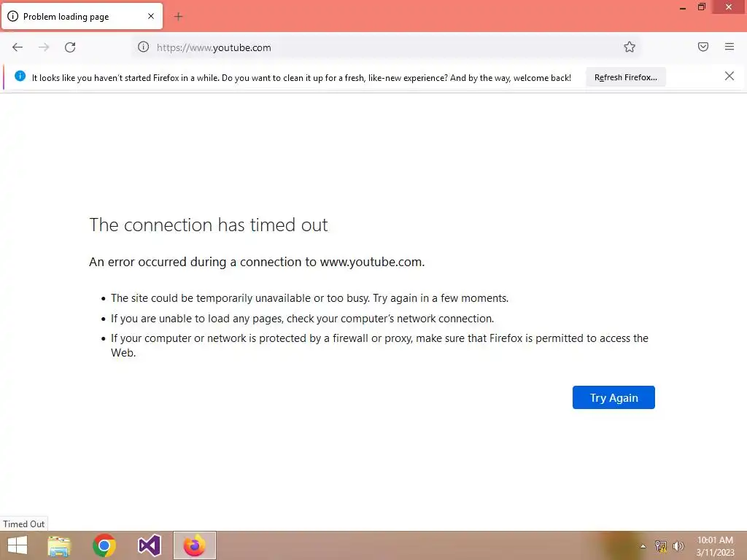747x560 pixels.
Task: Save page to Pocket
Action: 703,47
